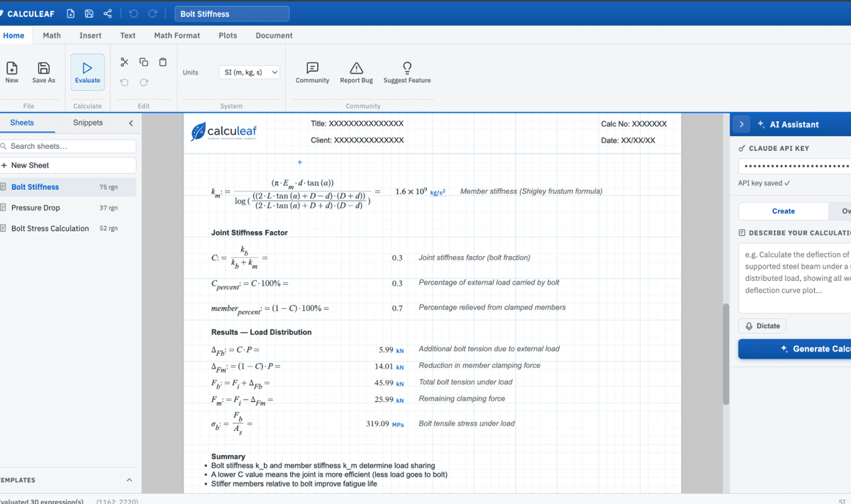Click the 'Remaining clamping force' comment

tap(462, 398)
